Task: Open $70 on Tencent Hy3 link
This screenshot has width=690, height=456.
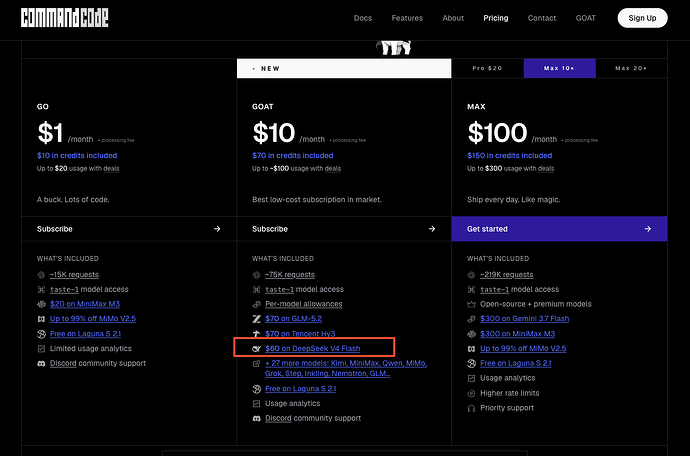Action: click(x=300, y=334)
